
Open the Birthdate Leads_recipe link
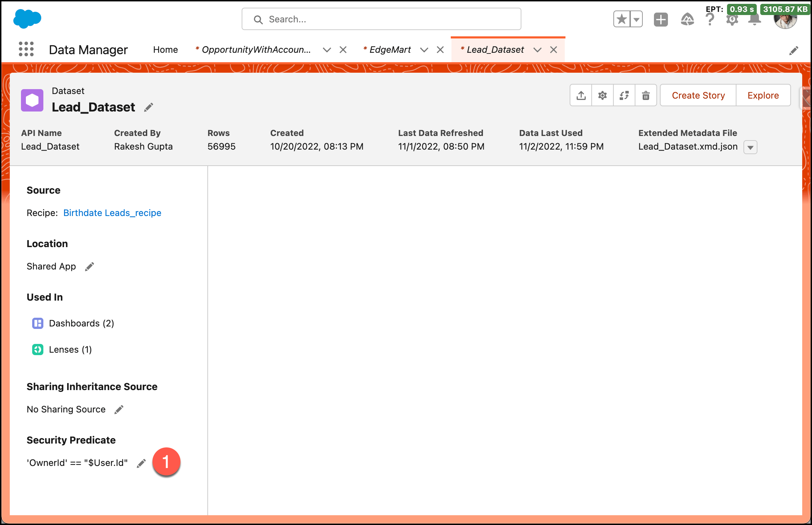pos(112,213)
